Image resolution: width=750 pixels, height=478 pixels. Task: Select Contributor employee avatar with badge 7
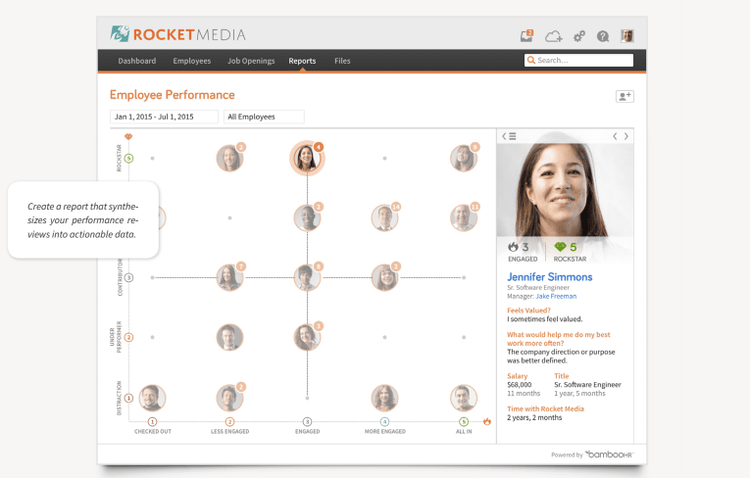(x=230, y=278)
